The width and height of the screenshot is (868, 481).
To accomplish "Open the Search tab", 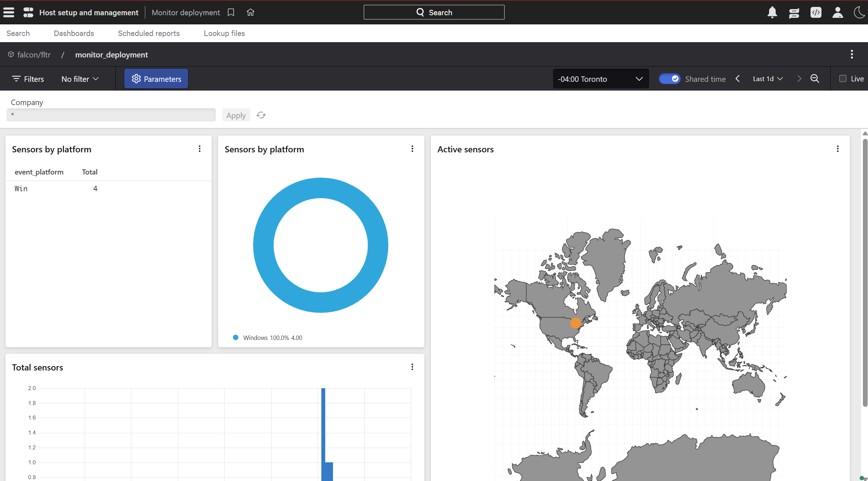I will click(x=18, y=33).
